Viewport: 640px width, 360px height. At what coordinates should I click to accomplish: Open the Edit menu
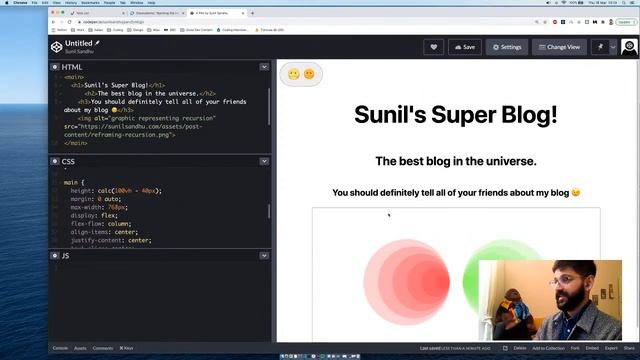coord(45,2)
